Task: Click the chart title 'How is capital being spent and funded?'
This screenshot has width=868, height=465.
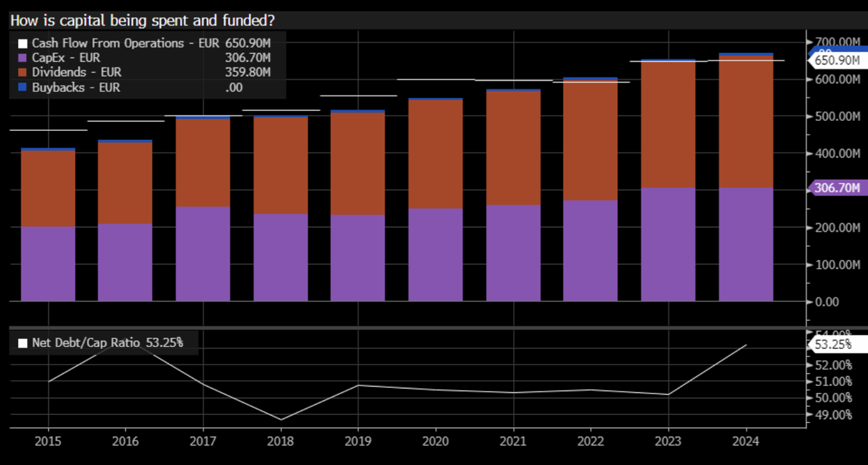Action: pos(142,20)
